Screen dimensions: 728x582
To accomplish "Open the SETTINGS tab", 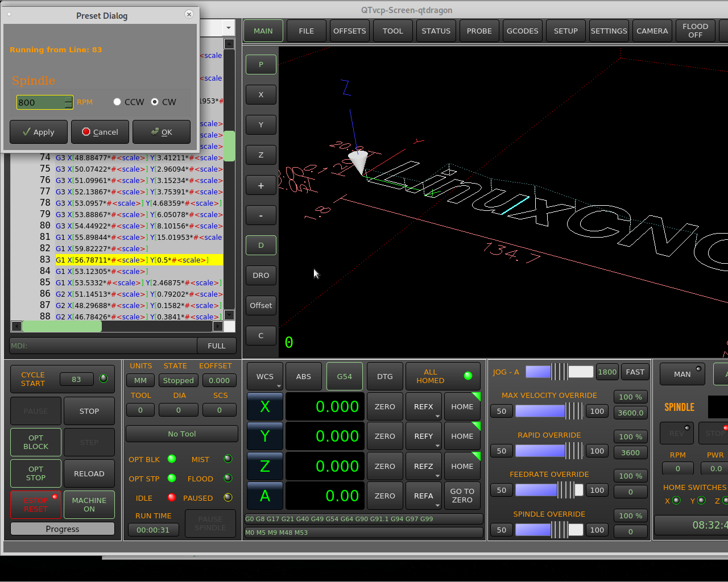I will pos(609,31).
